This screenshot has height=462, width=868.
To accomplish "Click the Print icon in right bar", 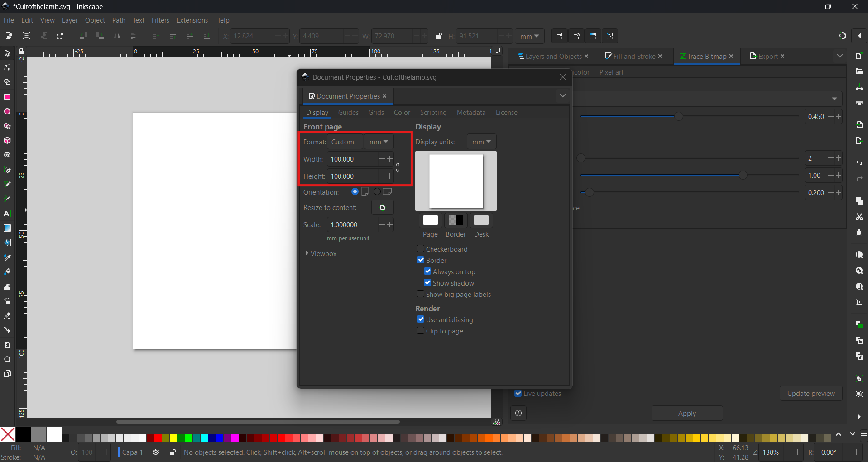I will (859, 103).
